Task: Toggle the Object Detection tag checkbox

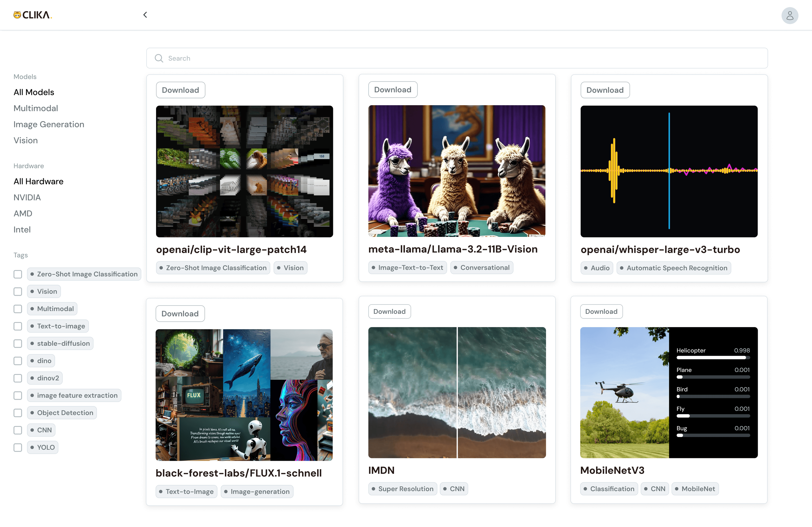Action: tap(18, 413)
